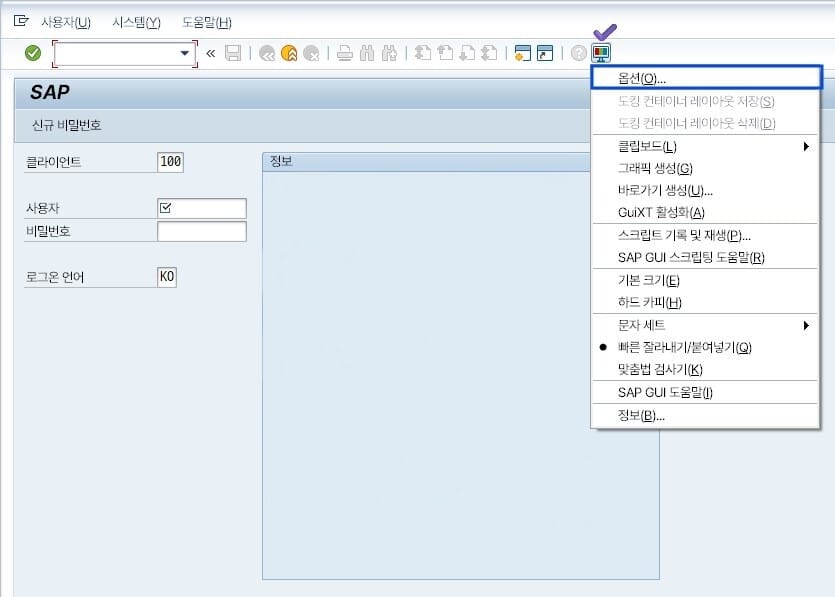The image size is (835, 597).
Task: Toggle 빠른 잘라내기/붙여넣기(Q) option
Action: [684, 347]
